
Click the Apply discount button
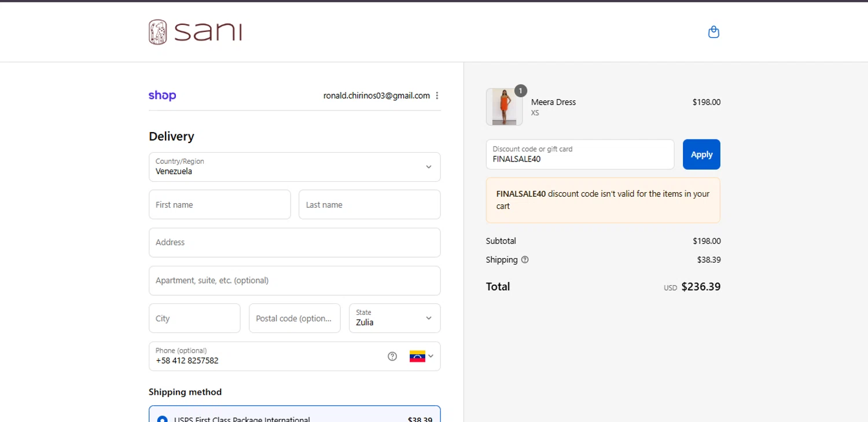click(x=701, y=155)
